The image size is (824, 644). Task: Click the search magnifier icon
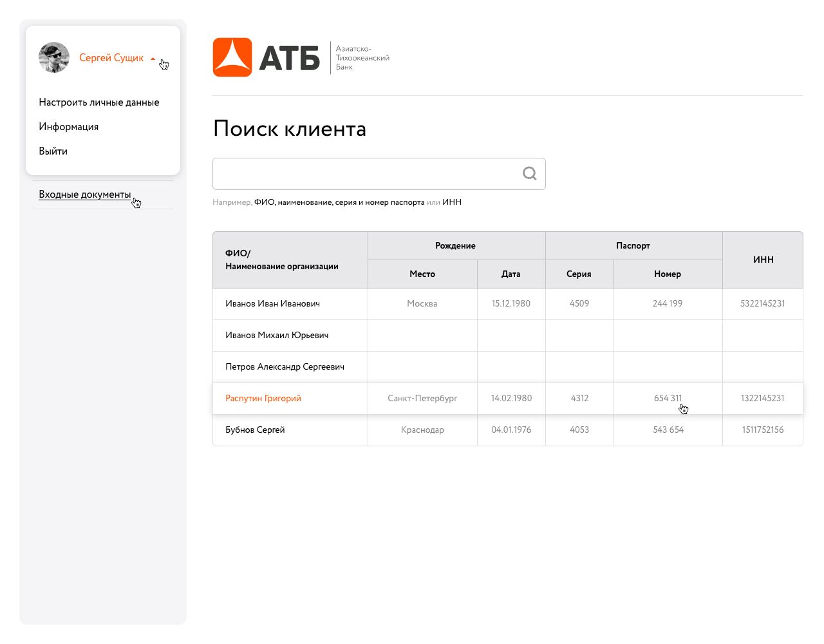coord(529,173)
